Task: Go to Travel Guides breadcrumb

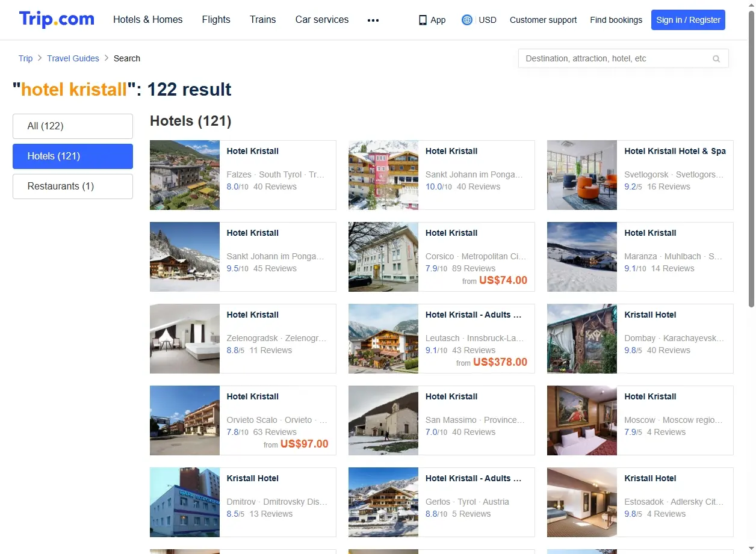Action: (73, 58)
